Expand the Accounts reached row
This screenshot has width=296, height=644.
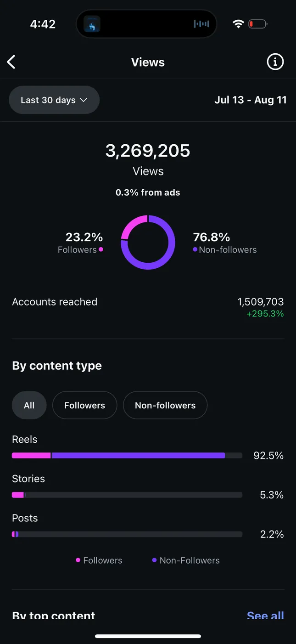pos(148,307)
